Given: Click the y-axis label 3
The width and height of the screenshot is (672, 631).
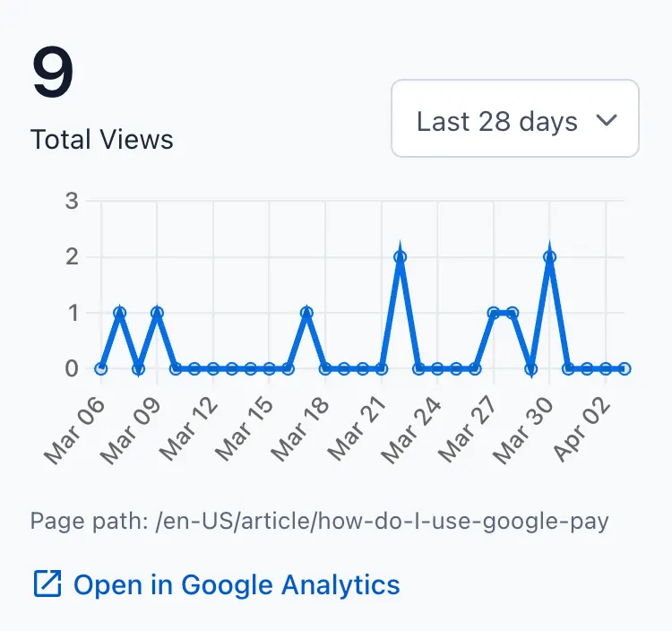Looking at the screenshot, I should point(72,201).
